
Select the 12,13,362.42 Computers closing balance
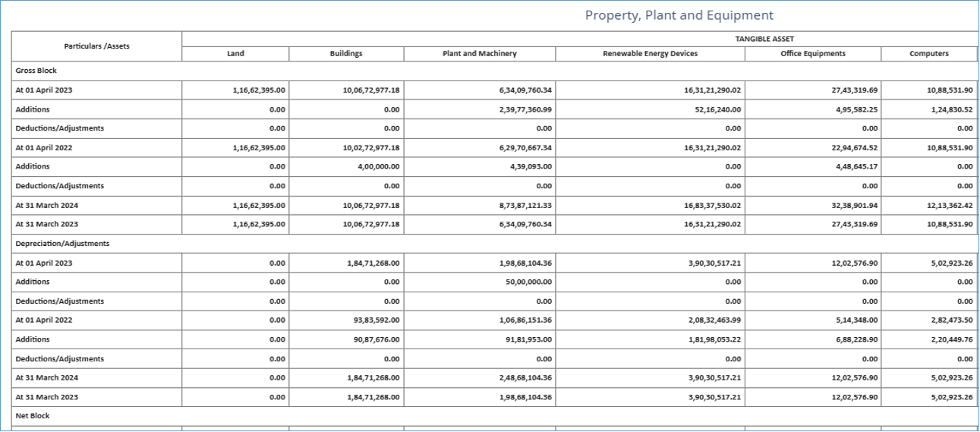950,205
